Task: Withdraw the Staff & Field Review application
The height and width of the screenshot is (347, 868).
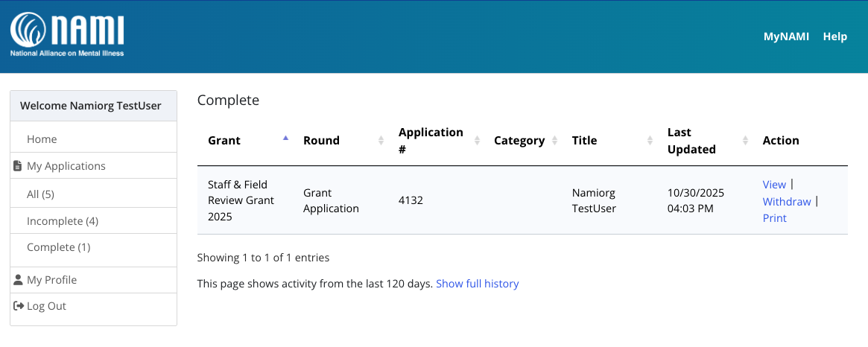Action: [x=787, y=202]
